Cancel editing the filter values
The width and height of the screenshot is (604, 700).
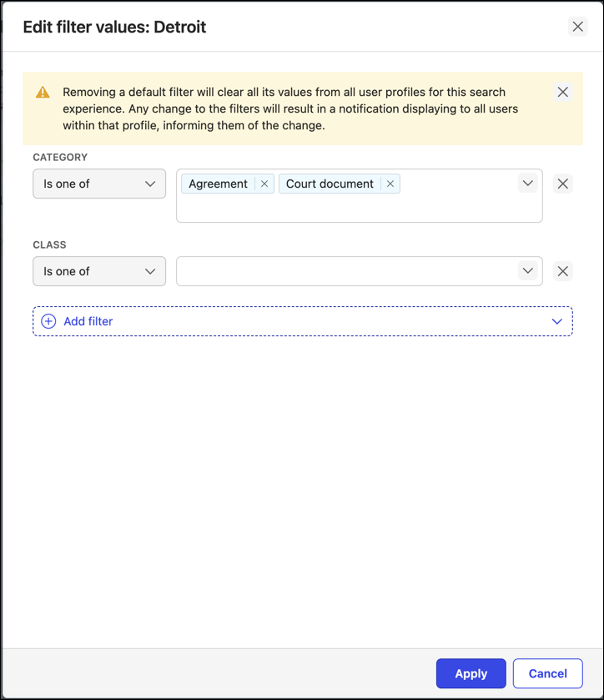coord(547,673)
